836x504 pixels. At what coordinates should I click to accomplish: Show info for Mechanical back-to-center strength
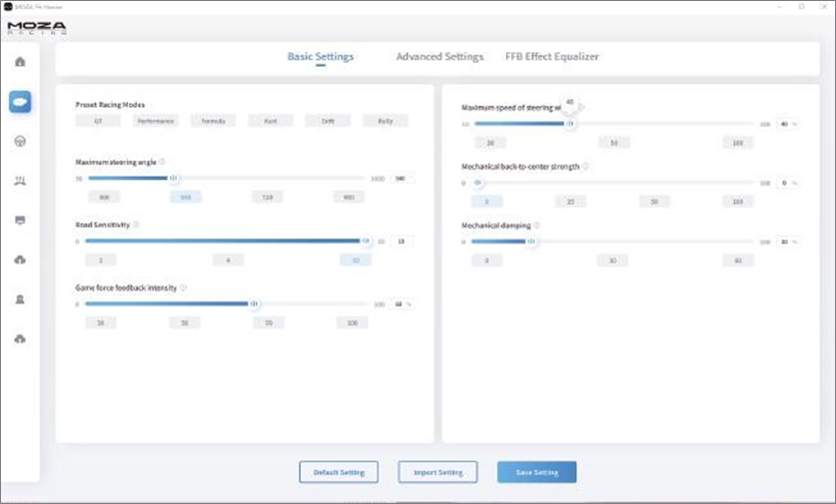(x=585, y=167)
